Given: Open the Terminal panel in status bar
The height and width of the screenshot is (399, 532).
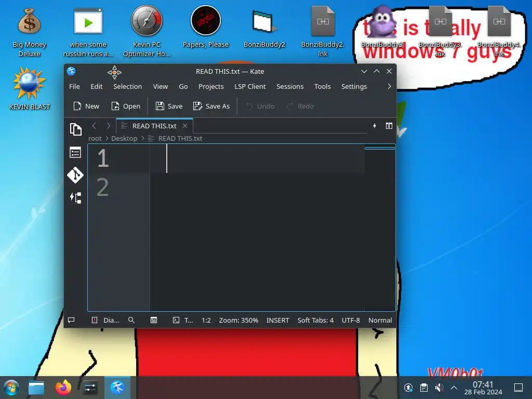Looking at the screenshot, I should 183,320.
